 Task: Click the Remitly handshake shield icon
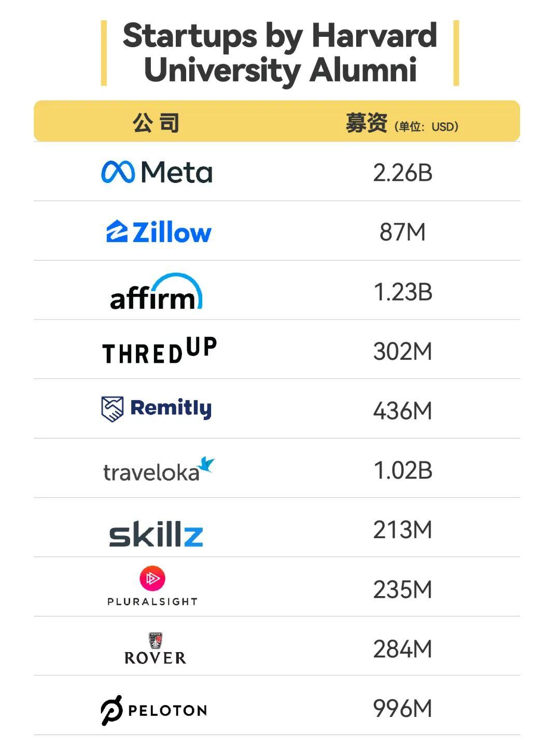tap(112, 409)
